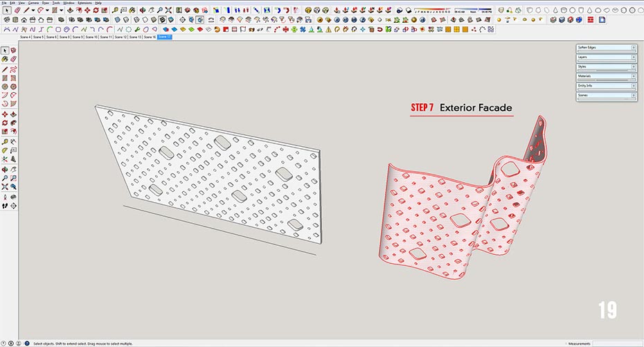Expand the Materials tray panel
644x347 pixels.
[x=606, y=76]
